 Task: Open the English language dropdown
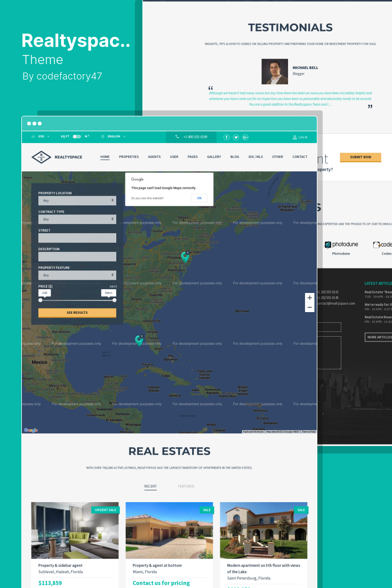tap(114, 137)
